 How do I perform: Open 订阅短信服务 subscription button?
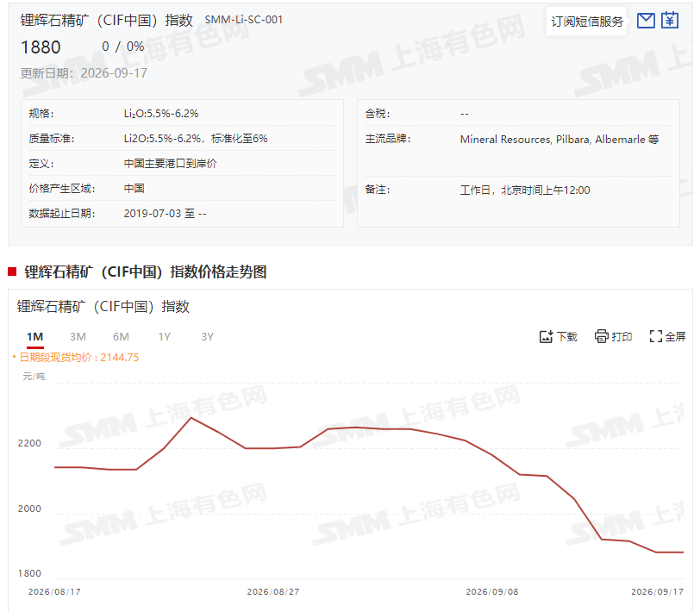586,22
